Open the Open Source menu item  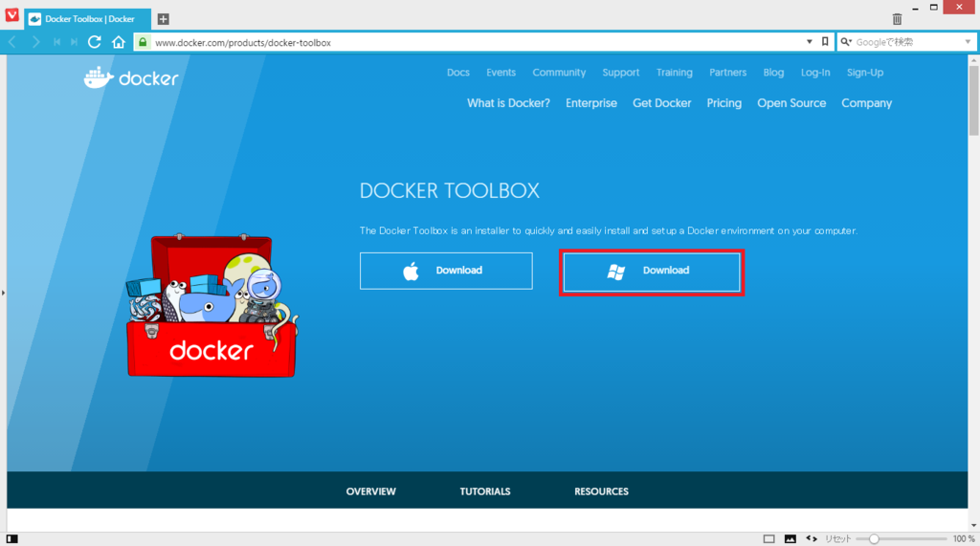[x=791, y=103]
